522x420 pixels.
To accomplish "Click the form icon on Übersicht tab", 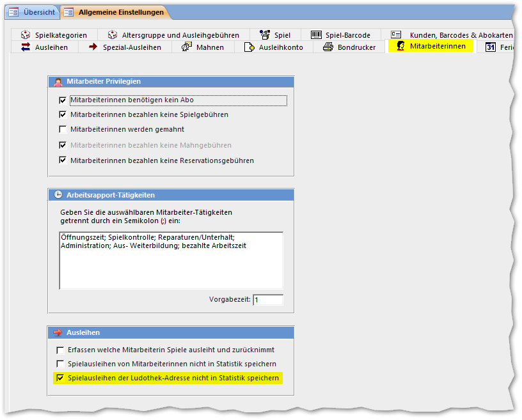I will coord(13,12).
